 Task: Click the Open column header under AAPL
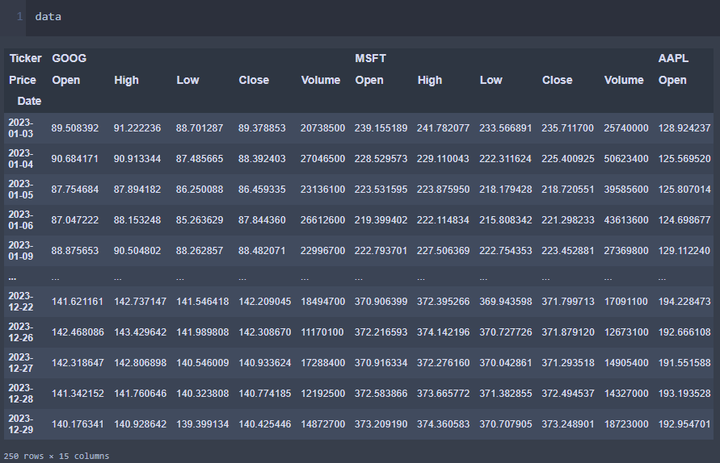point(672,80)
